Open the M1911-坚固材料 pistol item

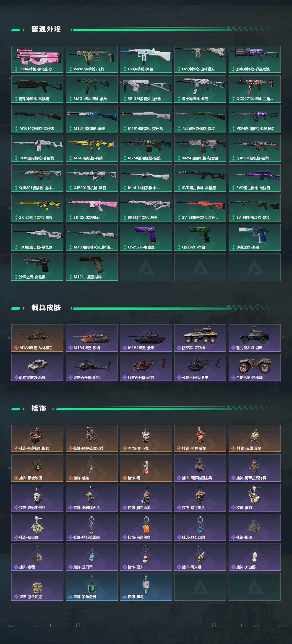92,267
